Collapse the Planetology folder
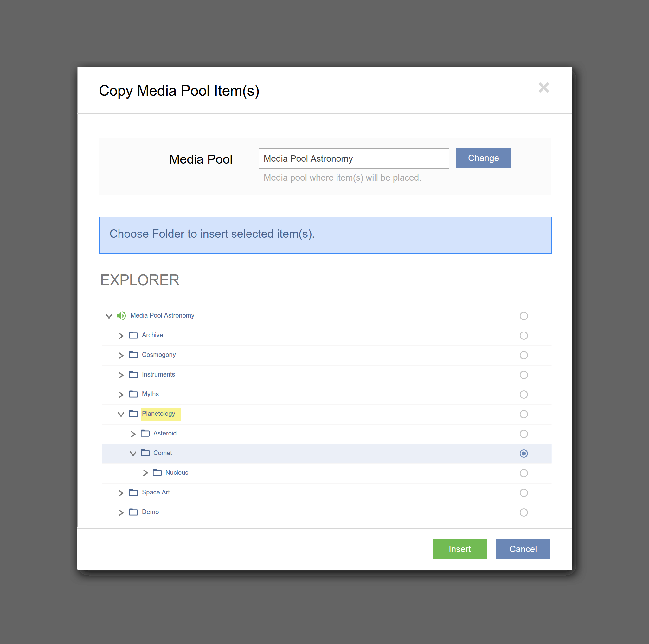Screen dimensions: 649x644 (x=121, y=414)
